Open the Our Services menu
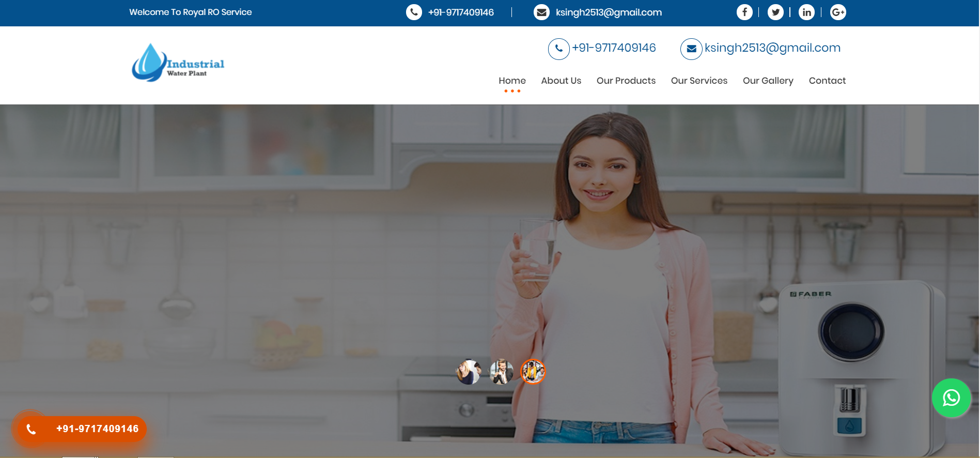This screenshot has height=458, width=980. click(699, 81)
